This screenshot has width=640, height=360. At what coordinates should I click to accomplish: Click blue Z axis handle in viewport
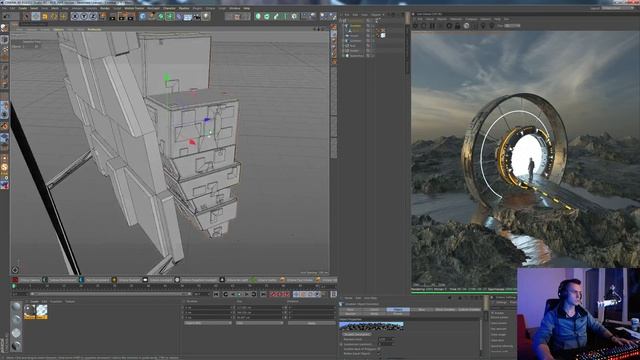pos(207,120)
